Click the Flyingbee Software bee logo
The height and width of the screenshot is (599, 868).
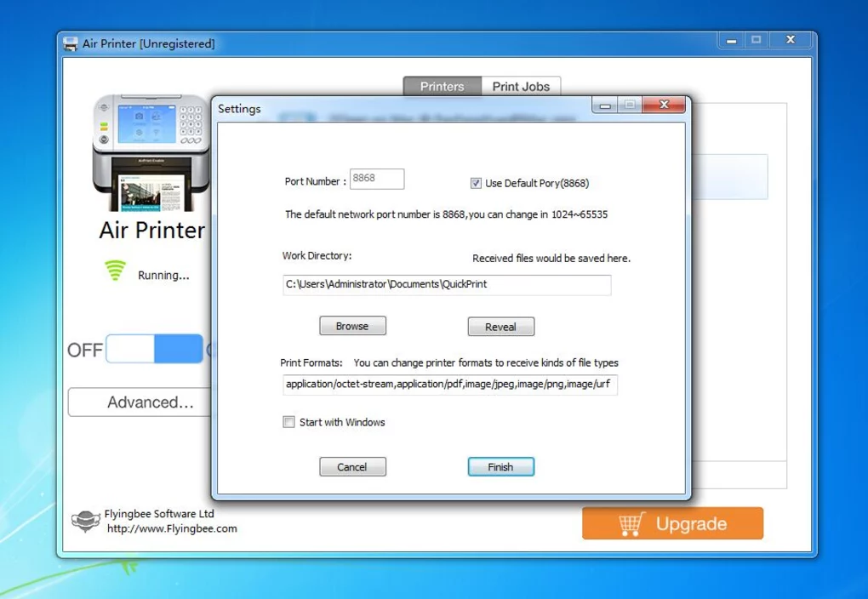tap(85, 522)
